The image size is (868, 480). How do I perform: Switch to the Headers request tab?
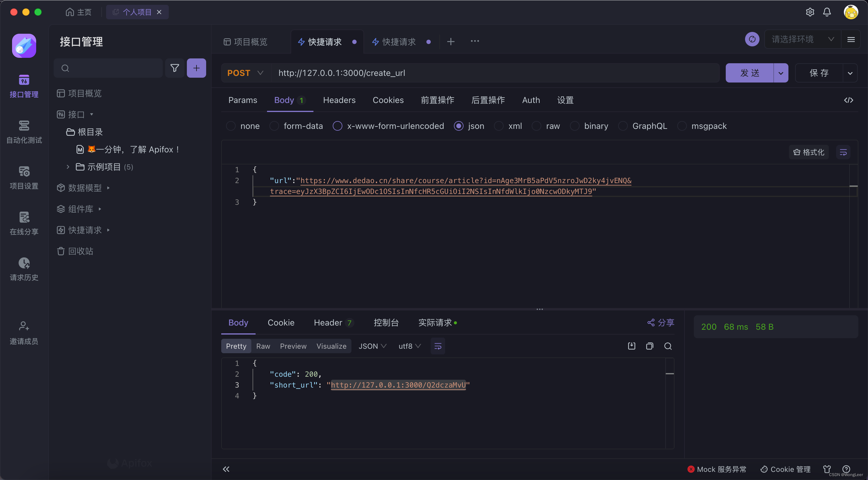coord(339,100)
